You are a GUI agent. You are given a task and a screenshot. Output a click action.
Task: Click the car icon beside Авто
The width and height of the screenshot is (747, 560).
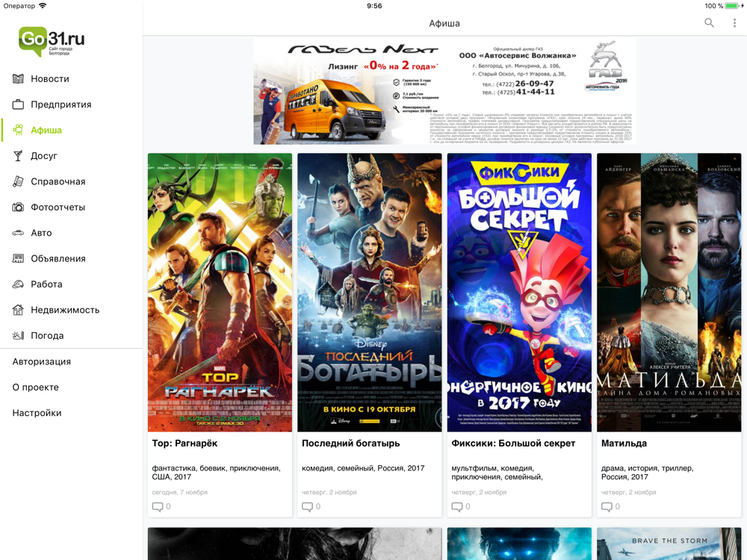tap(18, 233)
